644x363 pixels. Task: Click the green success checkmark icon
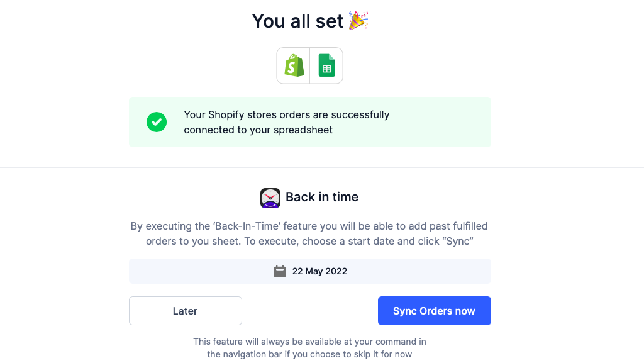157,122
